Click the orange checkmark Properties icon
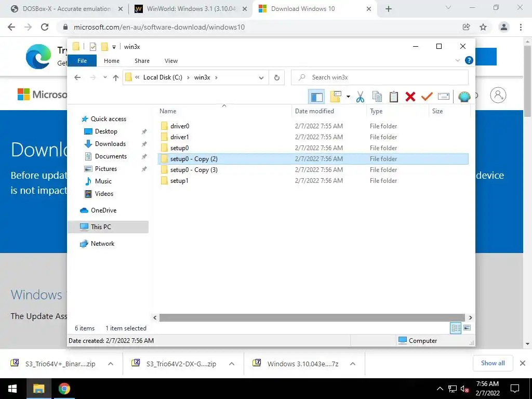 click(427, 97)
